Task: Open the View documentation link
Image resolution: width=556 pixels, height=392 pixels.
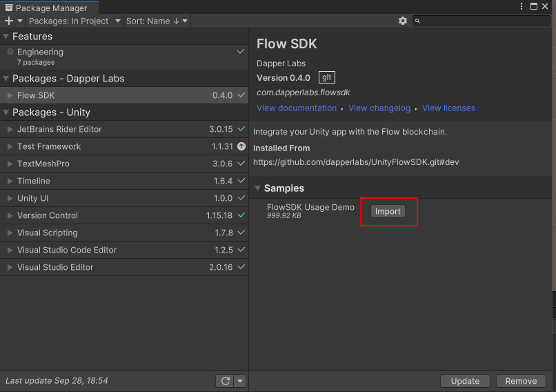Action: point(297,108)
